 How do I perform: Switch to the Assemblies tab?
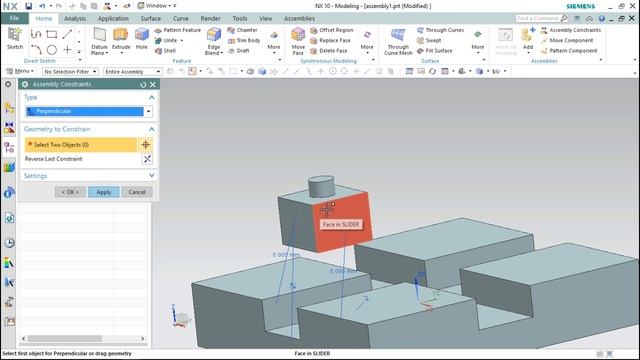click(x=299, y=19)
